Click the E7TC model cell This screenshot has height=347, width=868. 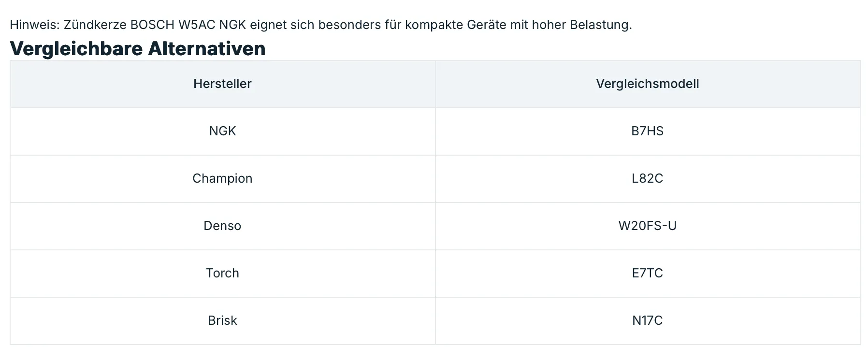coord(647,273)
